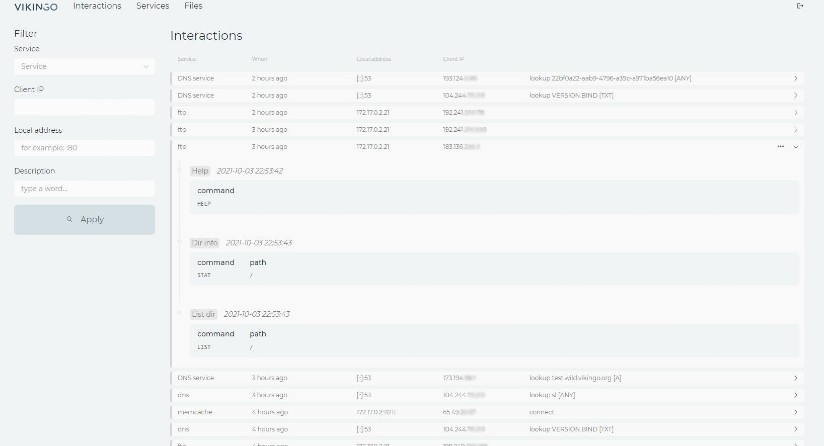Select the List dir event header
This screenshot has height=446, width=824.
(203, 314)
